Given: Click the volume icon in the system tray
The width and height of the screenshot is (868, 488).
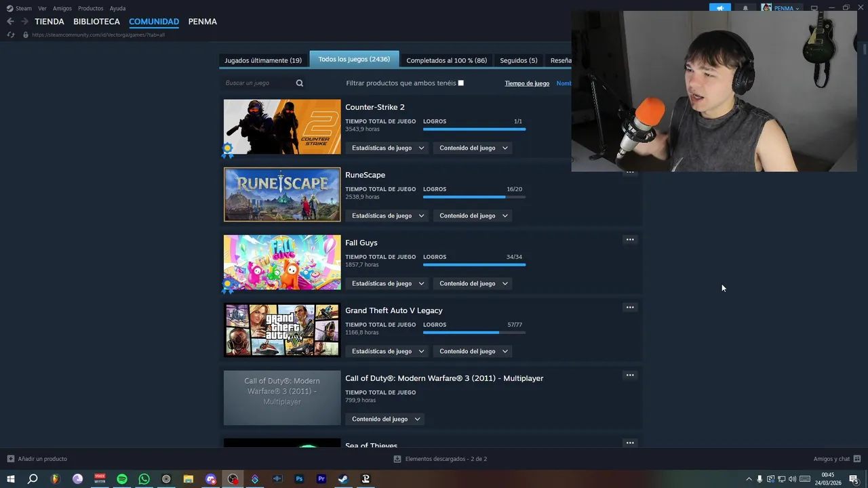Looking at the screenshot, I should click(792, 479).
